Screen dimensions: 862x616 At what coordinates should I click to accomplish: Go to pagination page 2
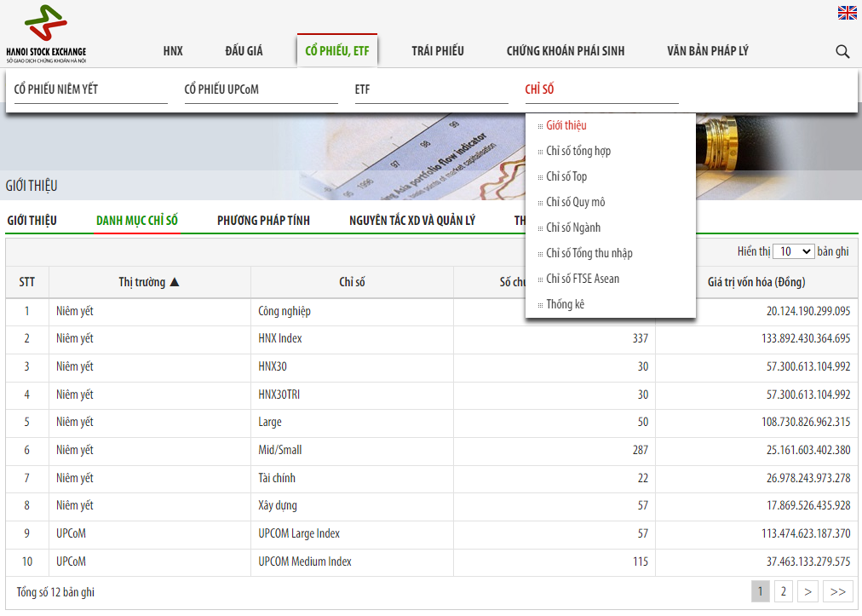pyautogui.click(x=784, y=592)
